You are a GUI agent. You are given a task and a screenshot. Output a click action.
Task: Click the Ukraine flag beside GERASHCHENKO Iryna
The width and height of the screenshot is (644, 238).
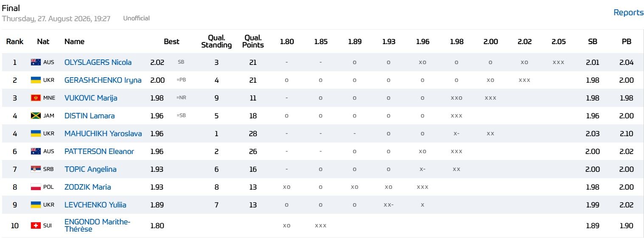pos(36,80)
